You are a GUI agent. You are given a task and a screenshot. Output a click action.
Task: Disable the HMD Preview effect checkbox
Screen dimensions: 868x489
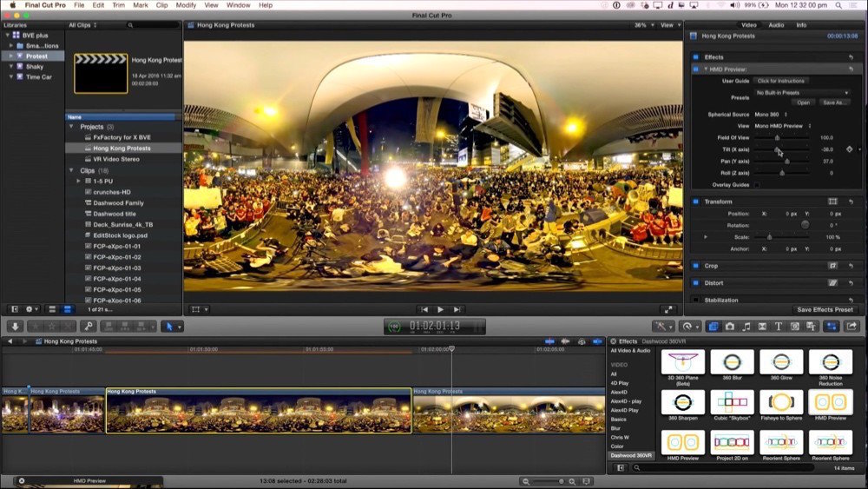coord(696,69)
